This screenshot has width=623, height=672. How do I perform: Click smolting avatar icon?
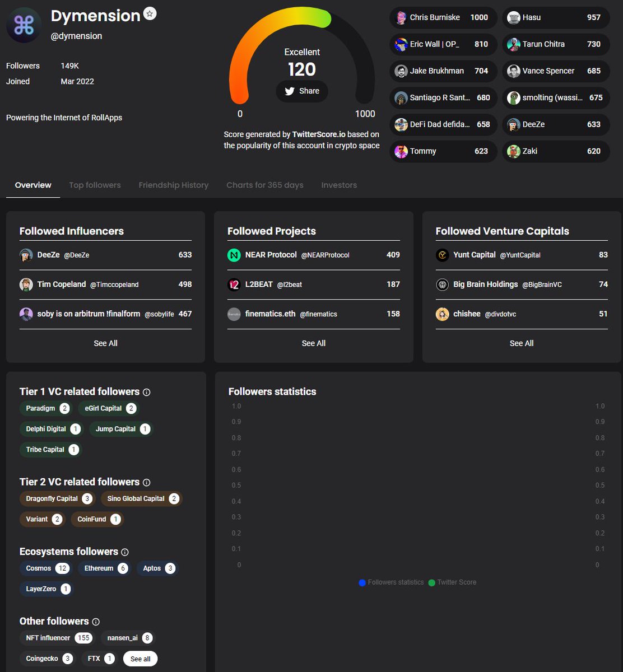(514, 98)
